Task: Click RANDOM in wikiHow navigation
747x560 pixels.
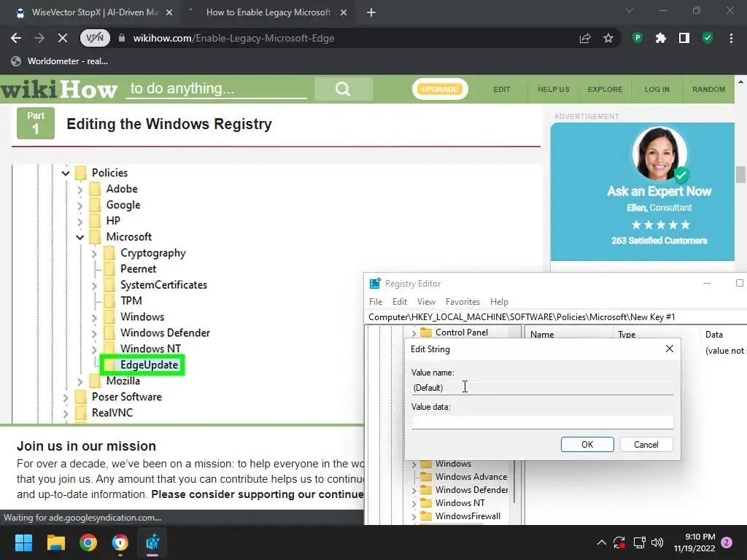Action: pos(708,89)
